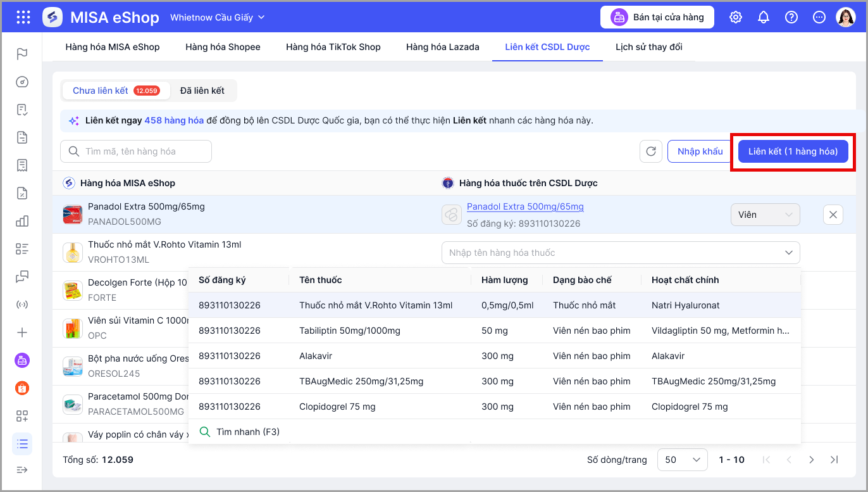Open the more options ellipsis icon
This screenshot has width=868, height=492.
tap(819, 17)
